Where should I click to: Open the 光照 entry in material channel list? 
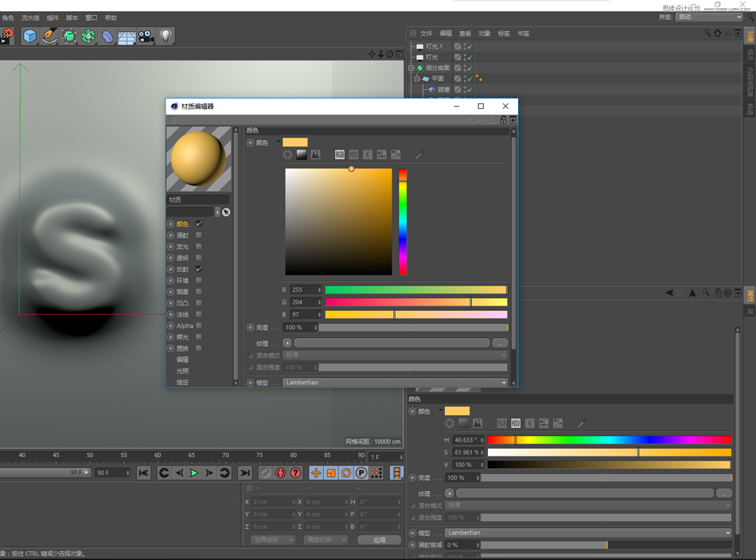[x=182, y=371]
